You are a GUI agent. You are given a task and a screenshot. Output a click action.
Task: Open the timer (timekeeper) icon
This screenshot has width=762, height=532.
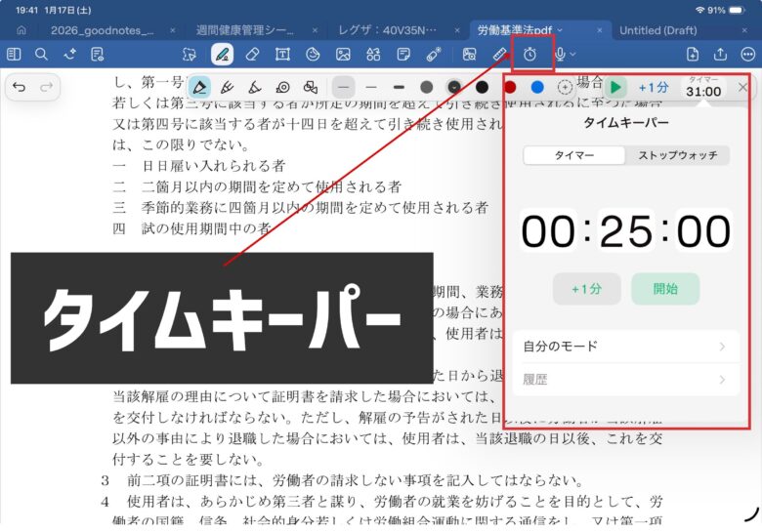coord(529,55)
